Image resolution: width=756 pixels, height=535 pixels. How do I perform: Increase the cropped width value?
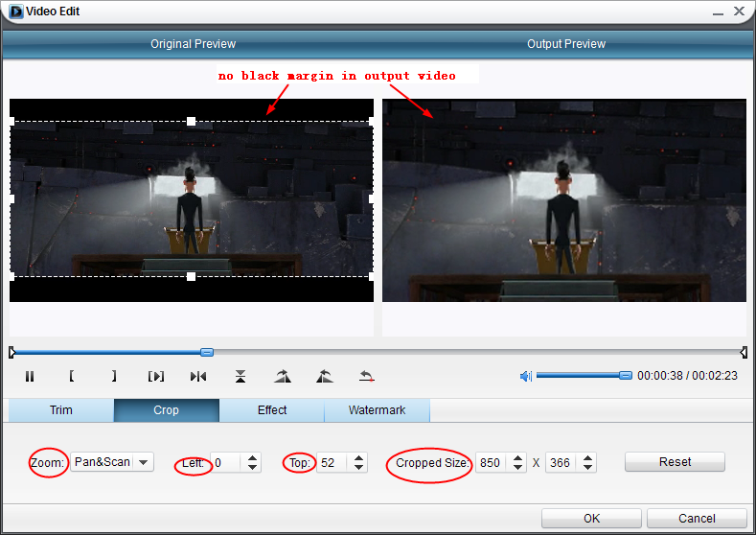tap(517, 457)
